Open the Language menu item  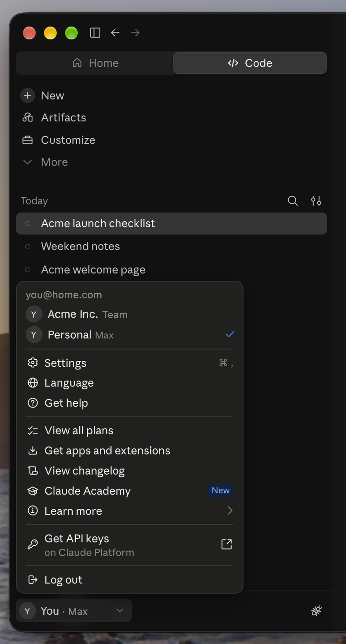(x=130, y=383)
